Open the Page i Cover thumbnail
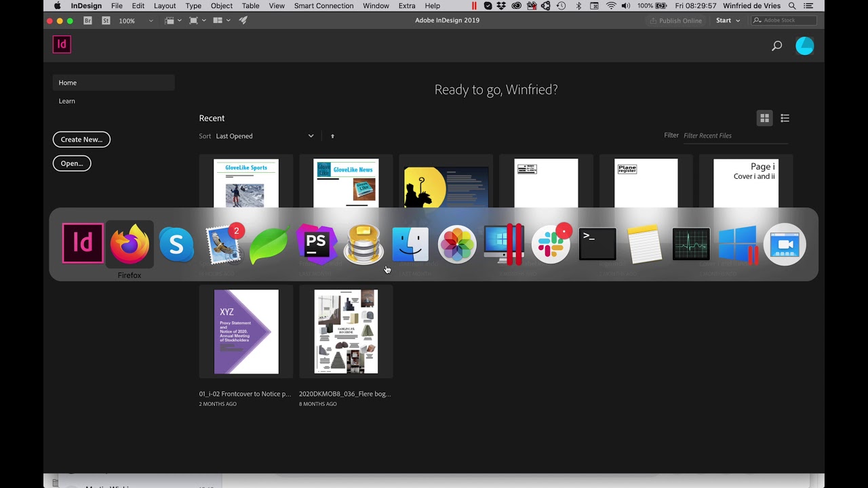The image size is (868, 488). point(746,183)
